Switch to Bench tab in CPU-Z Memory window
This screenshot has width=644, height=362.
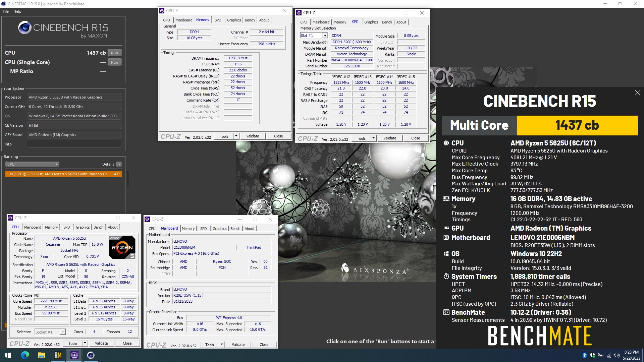tap(250, 20)
